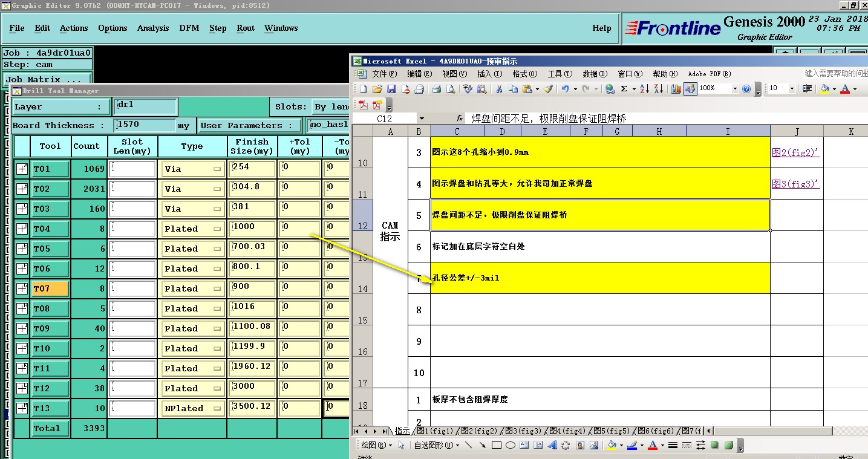Select the Line tool in Drawing toolbar
Viewport: 868px width, 459px height.
[x=468, y=445]
